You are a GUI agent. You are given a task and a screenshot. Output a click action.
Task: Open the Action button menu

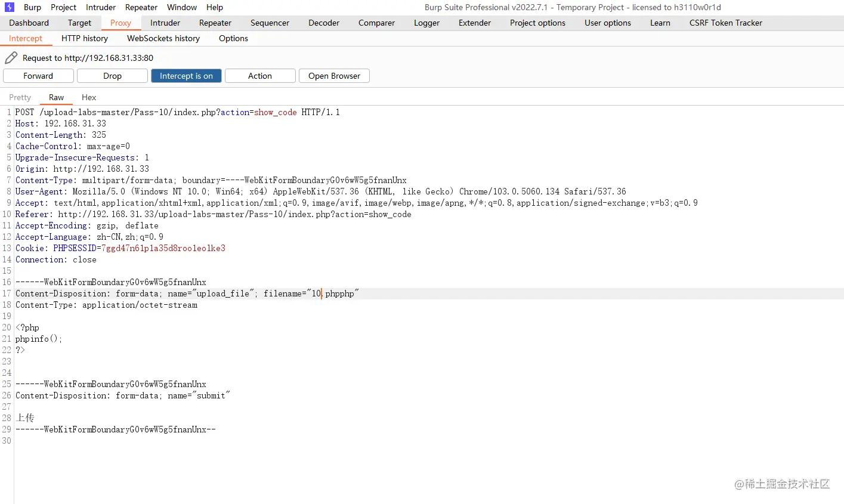coord(260,76)
